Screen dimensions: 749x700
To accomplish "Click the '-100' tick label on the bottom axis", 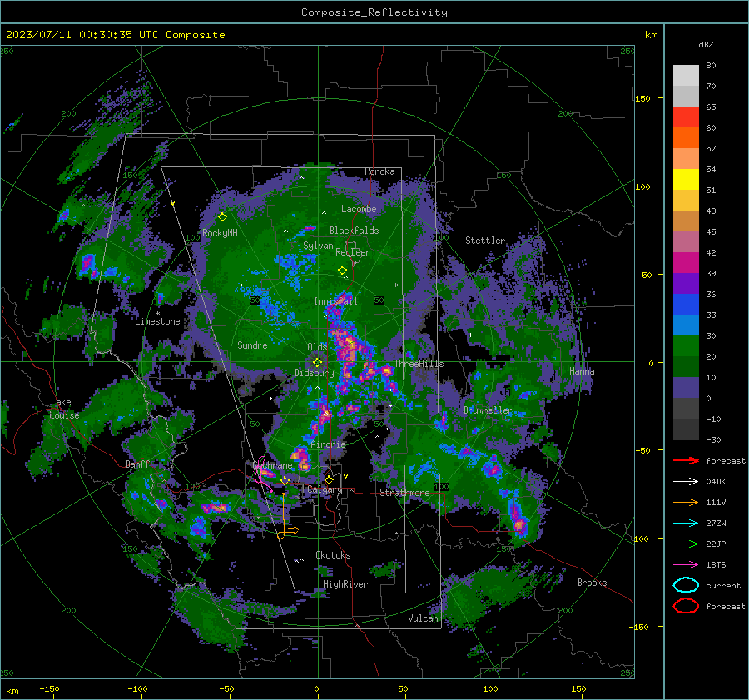I will click(137, 688).
